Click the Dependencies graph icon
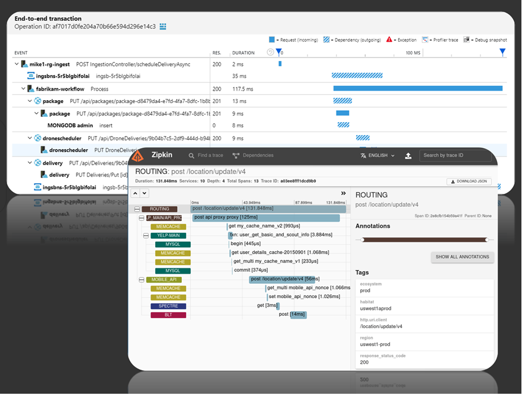Viewport: 532px width, 394px height. point(236,155)
